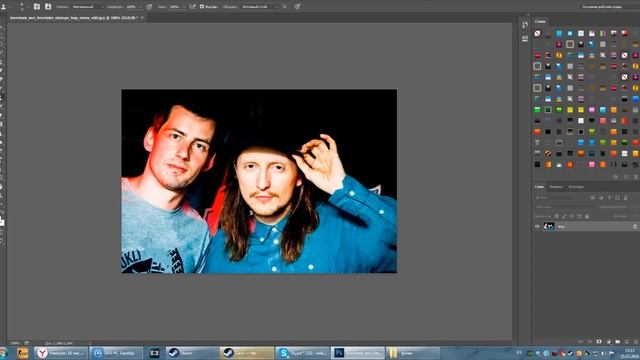640x360 pixels.
Task: Toggle the Aligned checkbox in the options bar
Action: pyautogui.click(x=202, y=7)
